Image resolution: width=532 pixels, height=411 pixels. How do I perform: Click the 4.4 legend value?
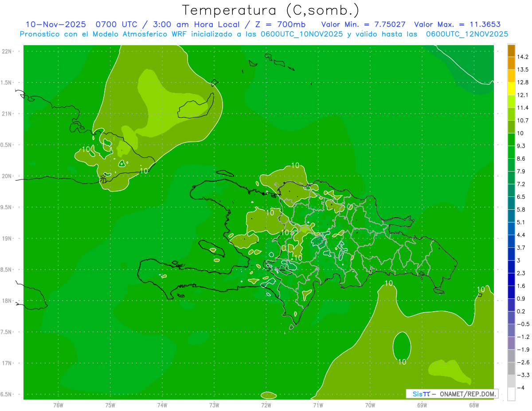point(521,235)
